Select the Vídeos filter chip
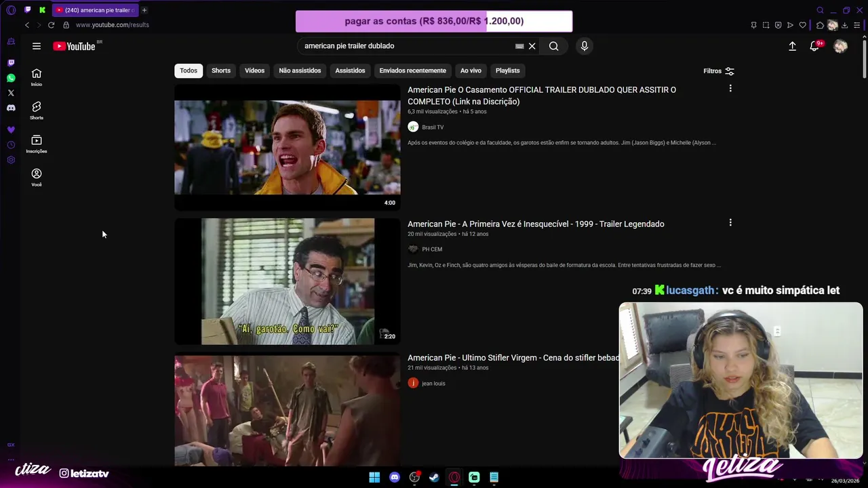Viewport: 868px width, 488px height. click(x=254, y=70)
